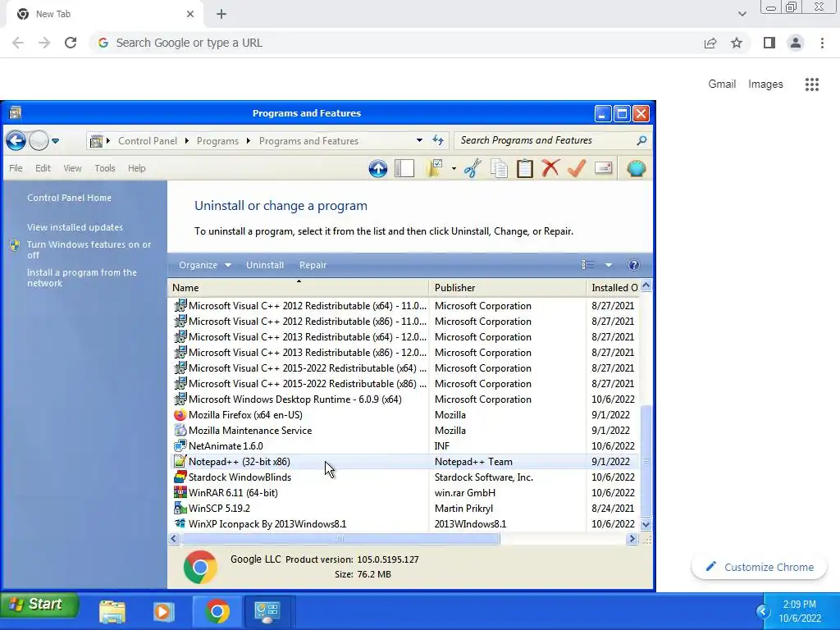This screenshot has height=630, width=840.
Task: Click Chrome's share this page icon
Action: pyautogui.click(x=710, y=43)
